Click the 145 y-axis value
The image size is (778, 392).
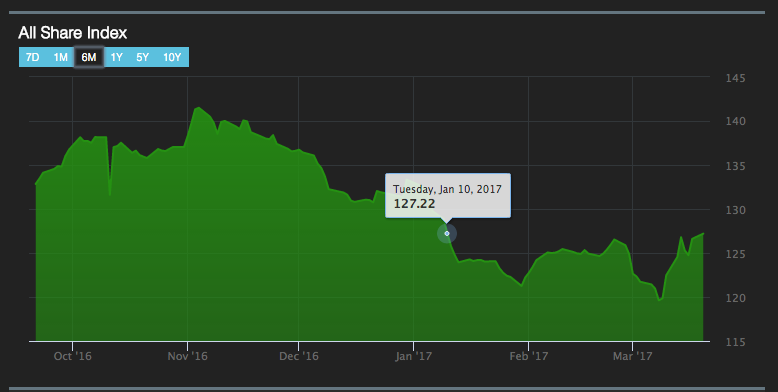[735, 78]
